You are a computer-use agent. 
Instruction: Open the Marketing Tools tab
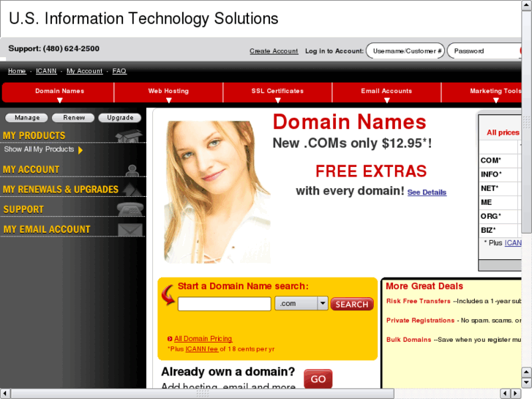[482, 92]
